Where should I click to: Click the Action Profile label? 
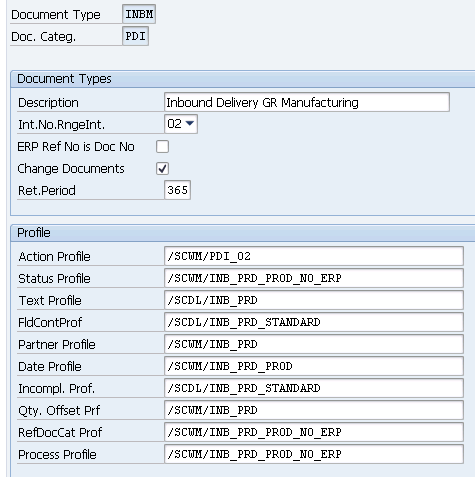(x=54, y=257)
